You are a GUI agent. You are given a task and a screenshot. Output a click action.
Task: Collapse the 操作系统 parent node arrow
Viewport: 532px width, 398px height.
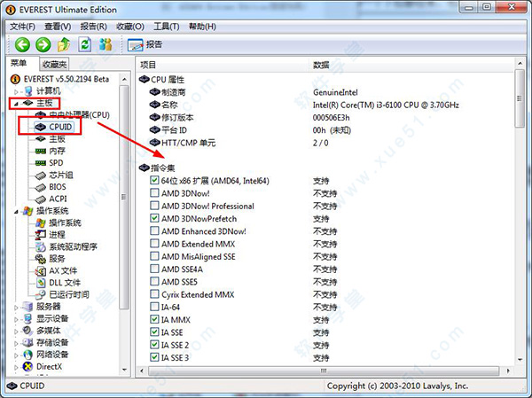point(16,211)
